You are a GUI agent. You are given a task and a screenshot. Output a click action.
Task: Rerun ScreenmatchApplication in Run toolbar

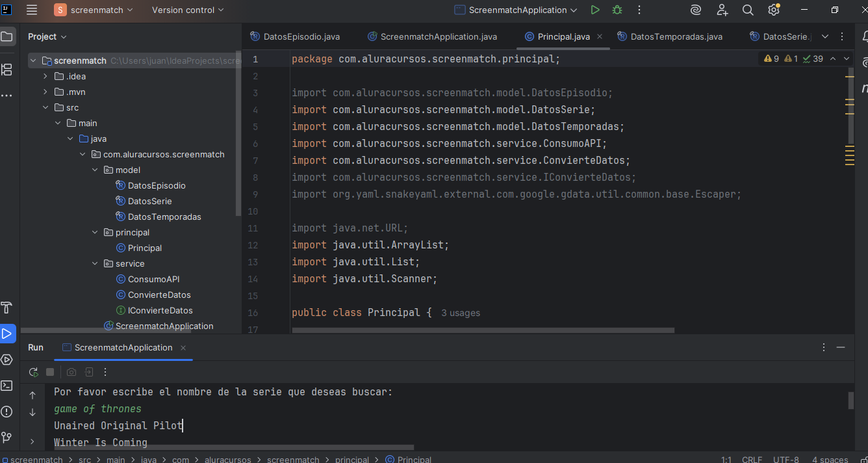coord(33,372)
